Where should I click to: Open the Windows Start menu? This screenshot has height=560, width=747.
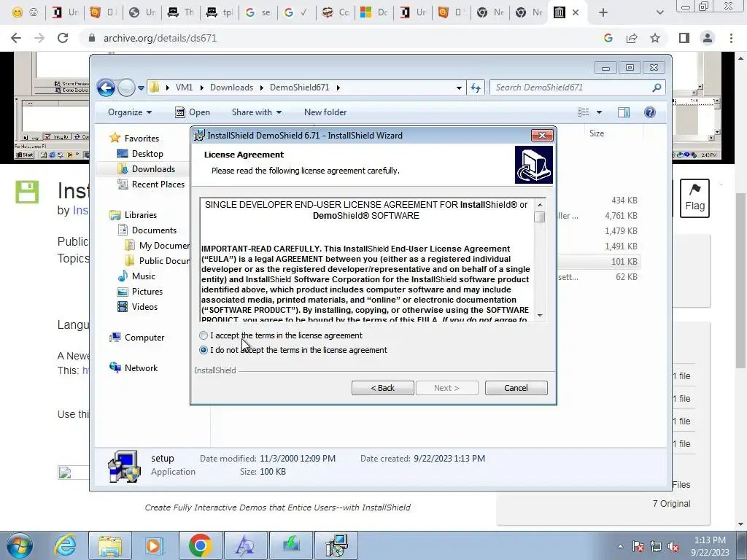click(x=19, y=545)
